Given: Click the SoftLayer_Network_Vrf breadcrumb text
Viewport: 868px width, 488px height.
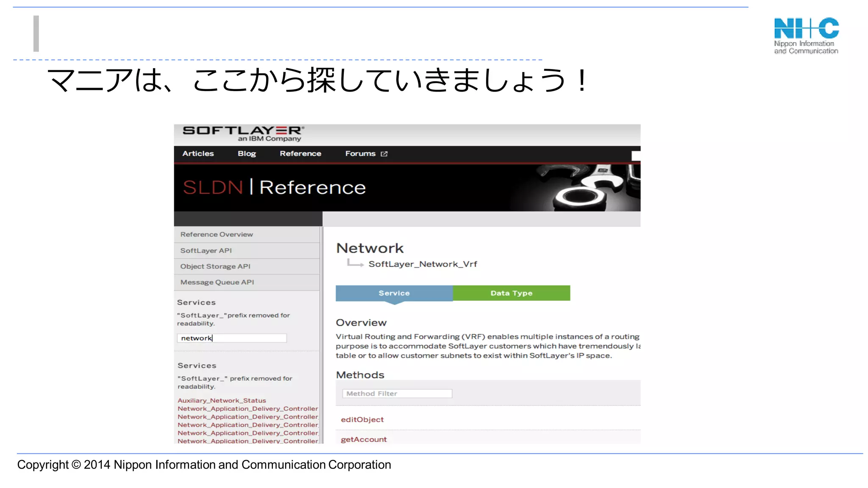Looking at the screenshot, I should tap(423, 264).
